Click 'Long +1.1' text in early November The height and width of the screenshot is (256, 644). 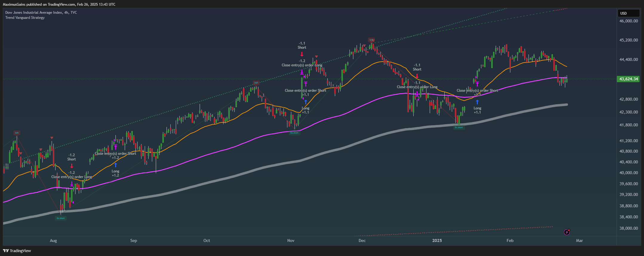pyautogui.click(x=306, y=110)
